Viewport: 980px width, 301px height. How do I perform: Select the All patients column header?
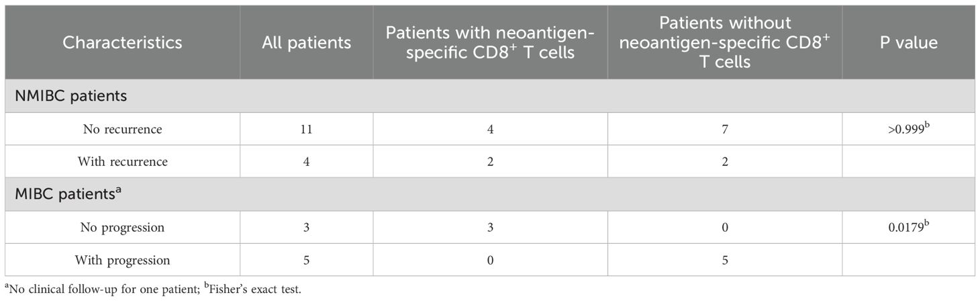coord(306,42)
